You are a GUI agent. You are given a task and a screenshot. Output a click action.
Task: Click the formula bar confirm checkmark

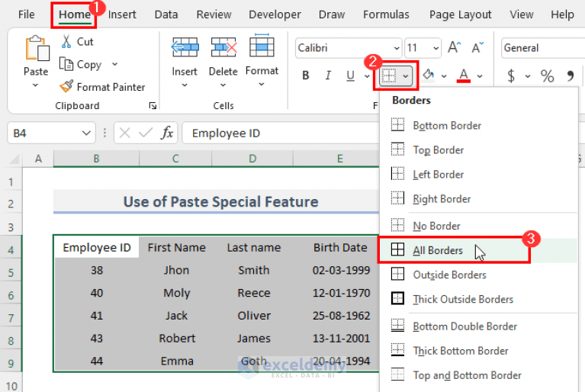pyautogui.click(x=145, y=133)
